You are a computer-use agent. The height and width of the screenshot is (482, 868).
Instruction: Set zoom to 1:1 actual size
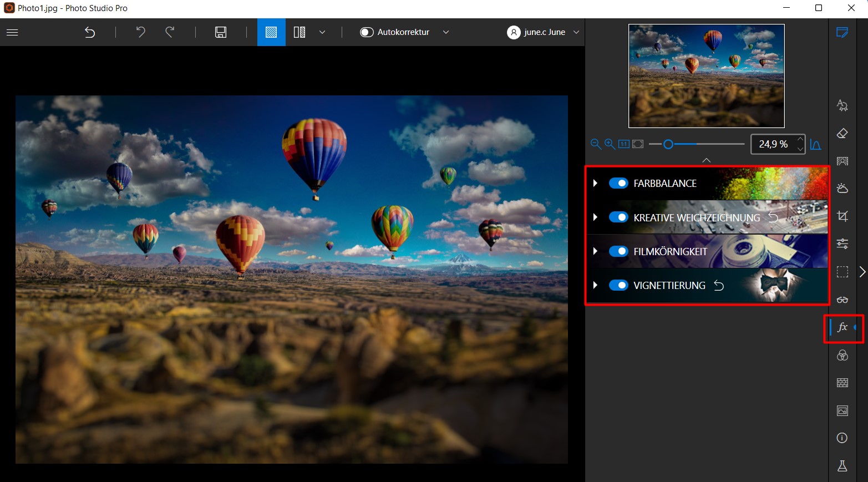click(x=624, y=144)
